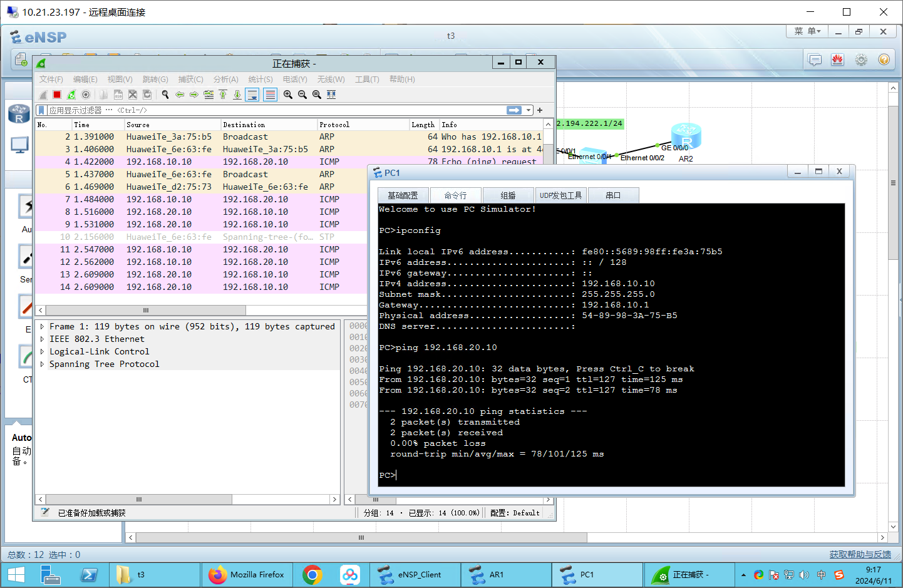Sort packets by the Time column header
Screen dimensions: 903x588
98,125
